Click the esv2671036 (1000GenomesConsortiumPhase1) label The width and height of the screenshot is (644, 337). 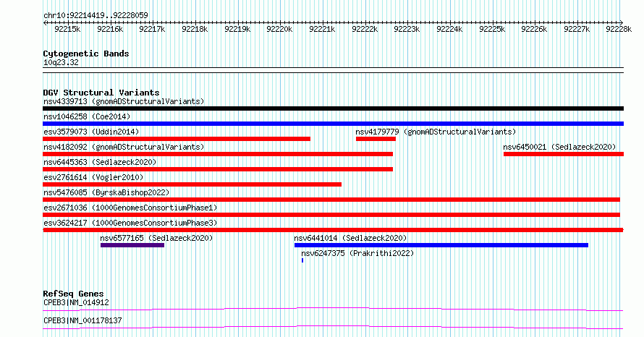point(130,208)
